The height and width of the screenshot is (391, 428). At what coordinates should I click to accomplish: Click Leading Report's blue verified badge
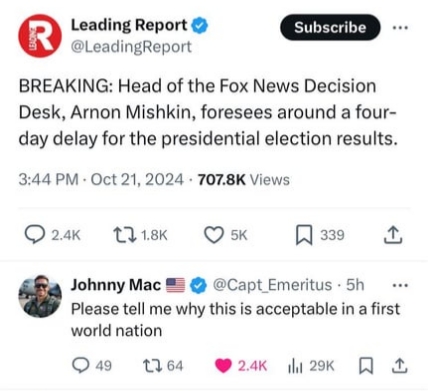(x=199, y=26)
